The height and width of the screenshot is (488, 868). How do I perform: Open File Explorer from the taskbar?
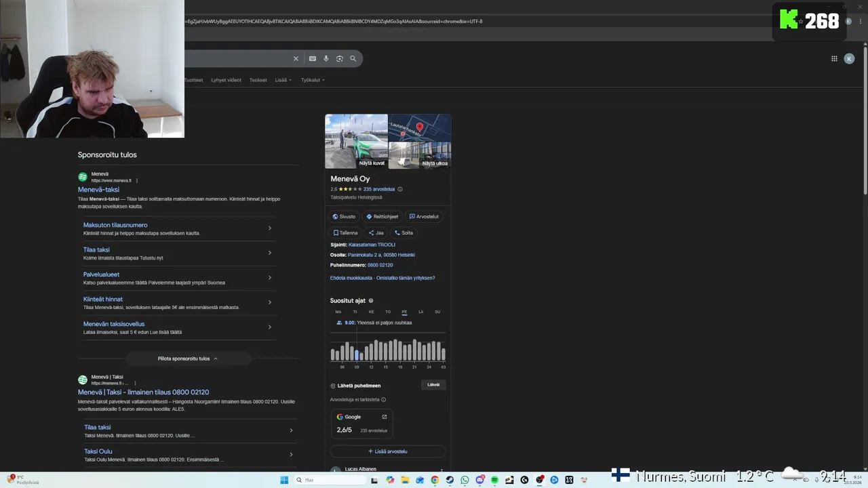point(405,480)
